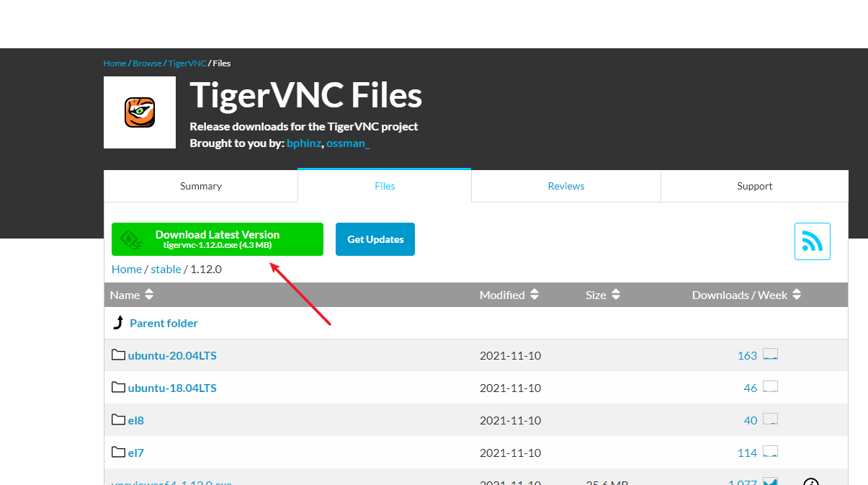Open downloads chart icon for ubuntu-18.04LTS

770,387
